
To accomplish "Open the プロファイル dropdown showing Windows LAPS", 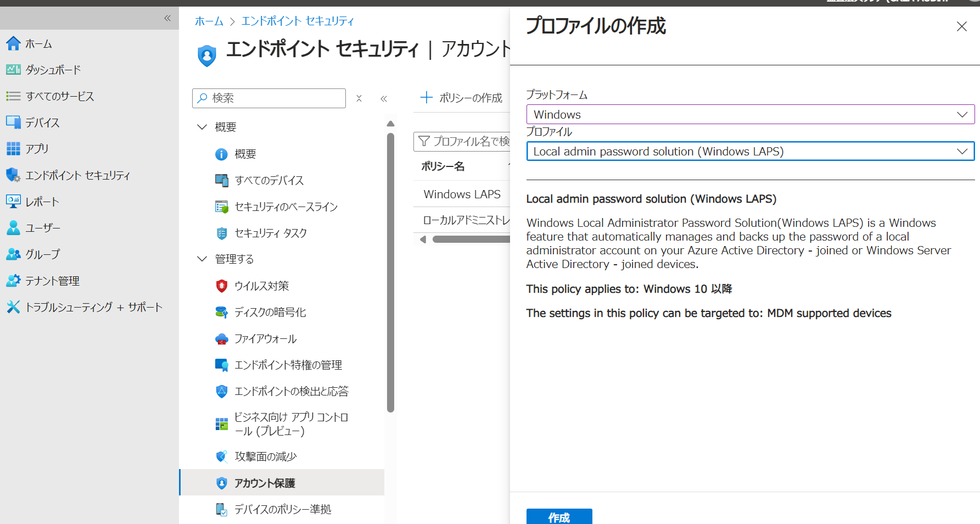I will coord(750,151).
